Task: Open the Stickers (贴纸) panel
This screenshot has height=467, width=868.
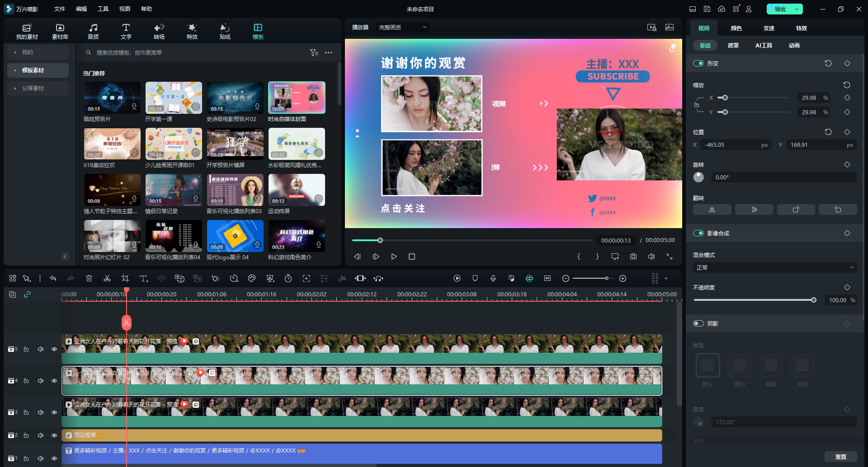Action: click(225, 32)
